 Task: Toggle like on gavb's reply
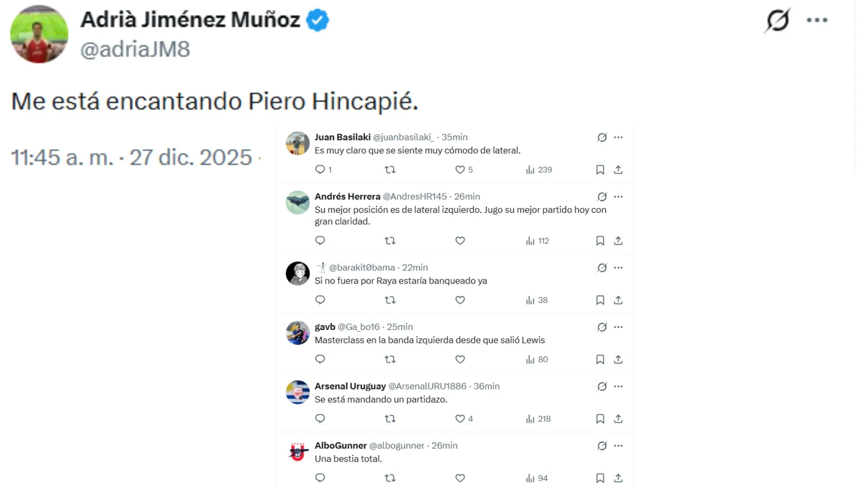click(x=460, y=360)
